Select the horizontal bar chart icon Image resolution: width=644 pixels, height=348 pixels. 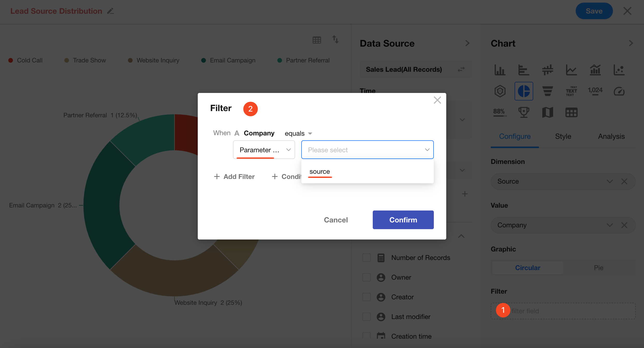click(x=524, y=70)
